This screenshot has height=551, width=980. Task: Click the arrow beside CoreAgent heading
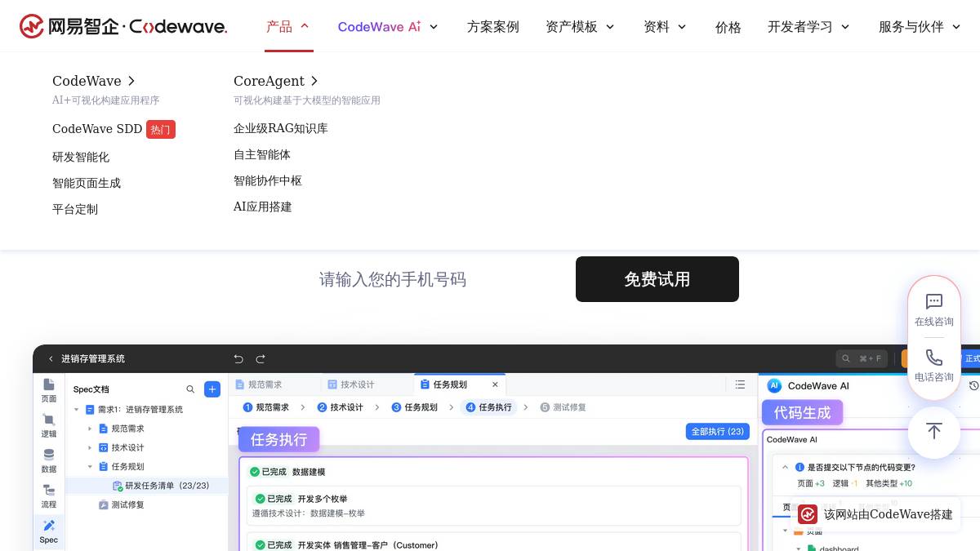tap(314, 81)
